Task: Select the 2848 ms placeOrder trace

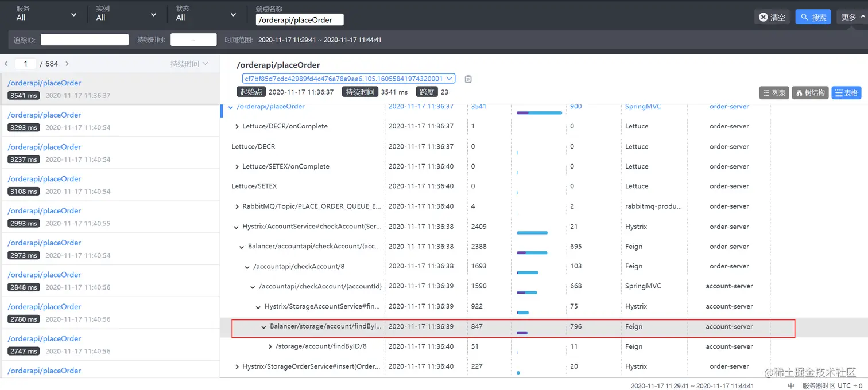Action: coord(111,280)
